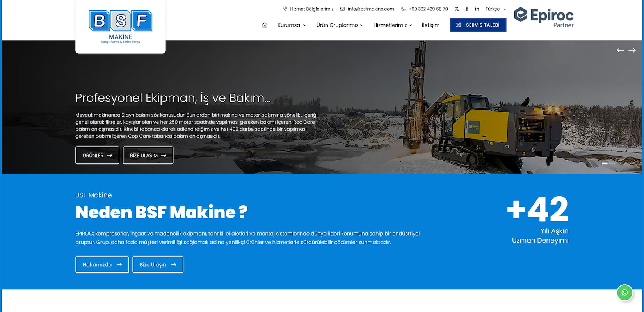
Task: Visit the LinkedIn profile icon
Action: click(477, 9)
